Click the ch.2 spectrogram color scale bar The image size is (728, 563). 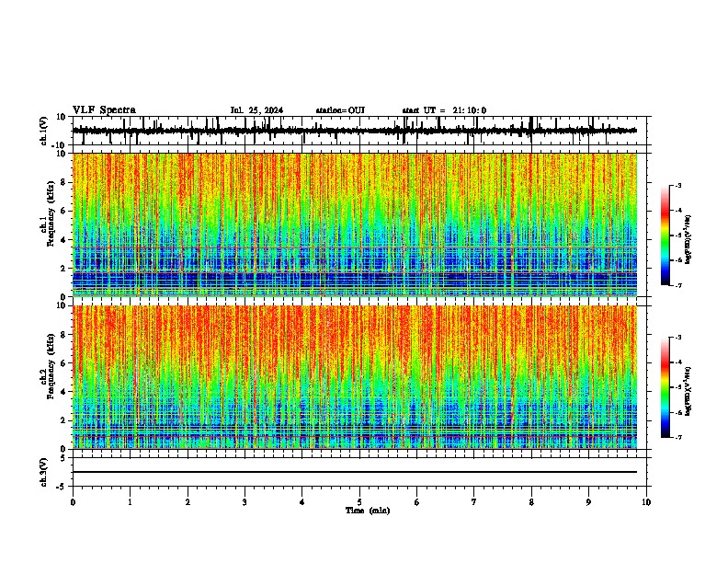tap(665, 387)
